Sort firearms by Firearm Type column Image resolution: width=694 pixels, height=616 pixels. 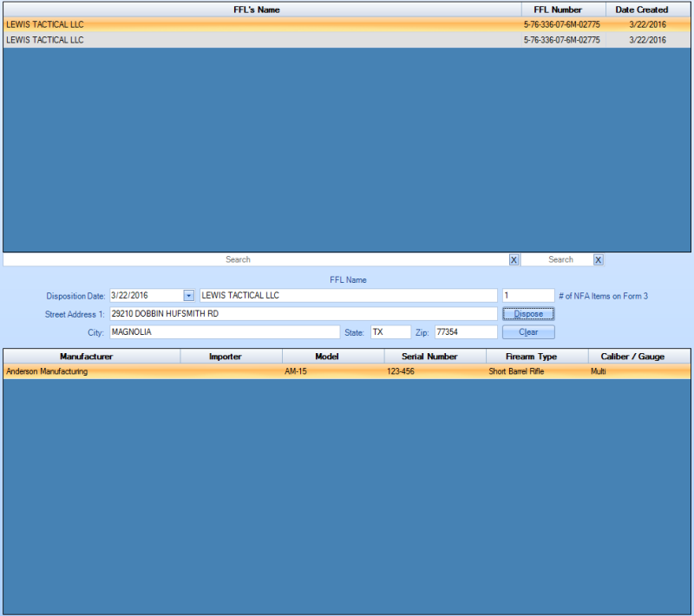pos(537,357)
